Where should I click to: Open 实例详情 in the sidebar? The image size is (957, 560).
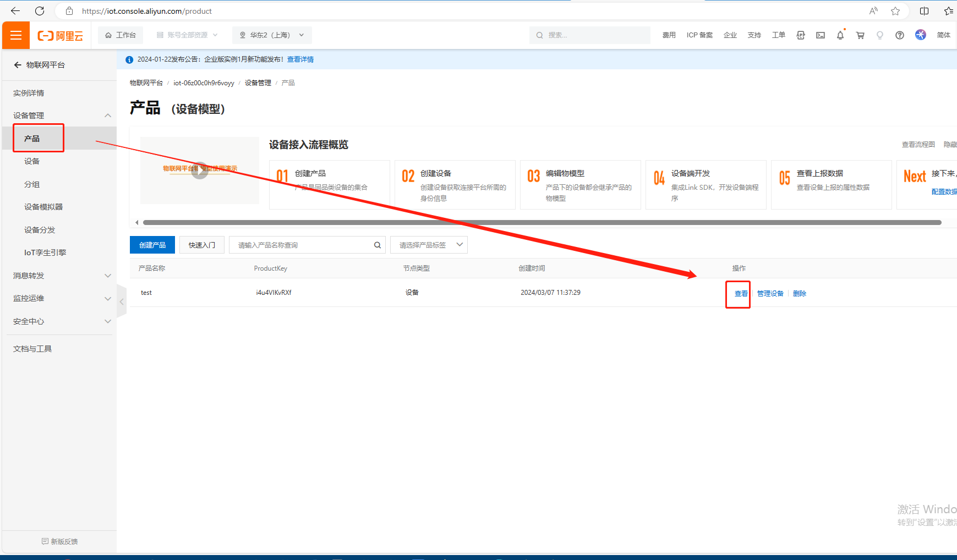(29, 93)
